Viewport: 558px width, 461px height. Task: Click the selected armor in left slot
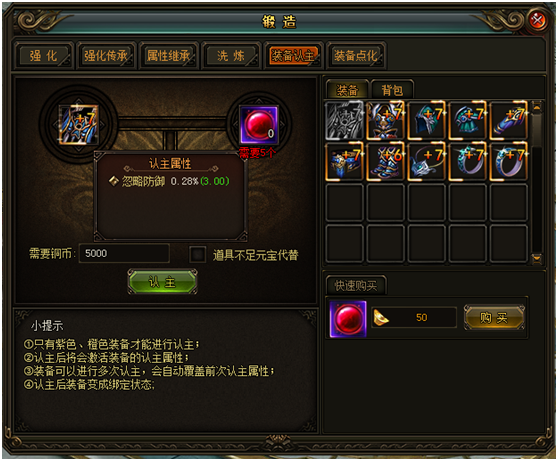tap(78, 124)
